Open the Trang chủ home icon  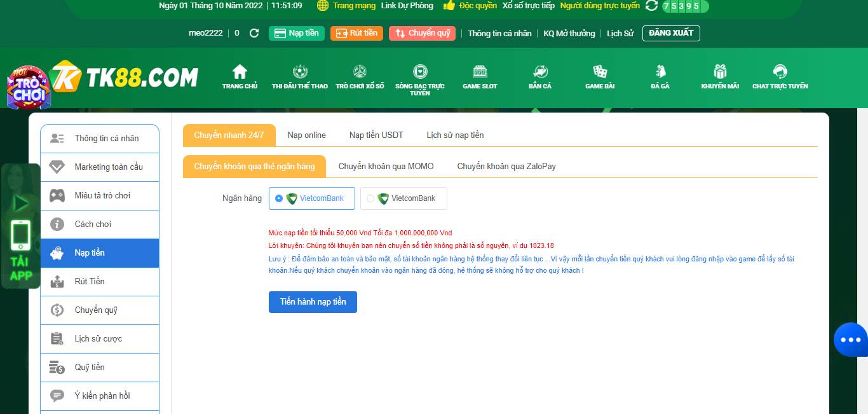240,71
